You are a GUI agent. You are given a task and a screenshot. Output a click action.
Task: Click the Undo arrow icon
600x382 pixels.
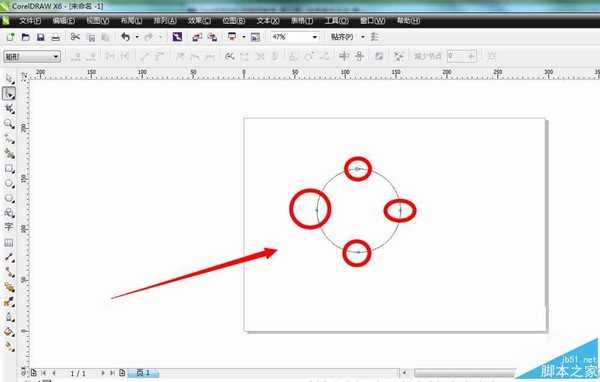point(126,37)
